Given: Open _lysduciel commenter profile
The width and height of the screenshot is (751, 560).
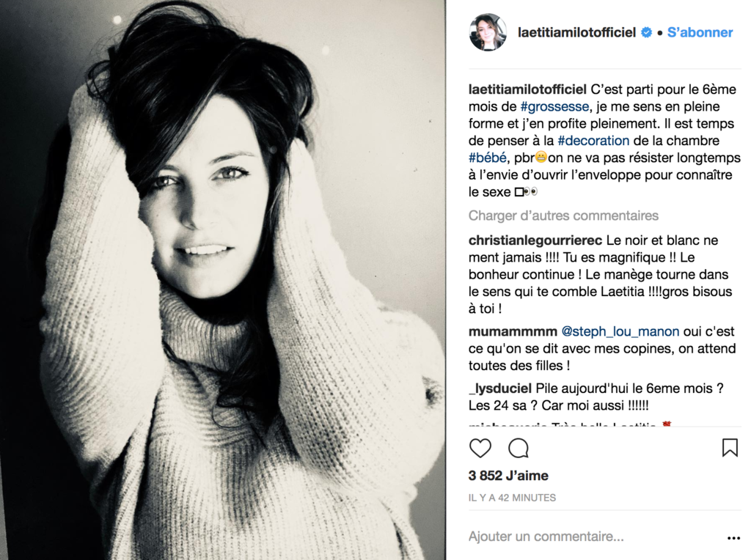Looking at the screenshot, I should (x=500, y=388).
